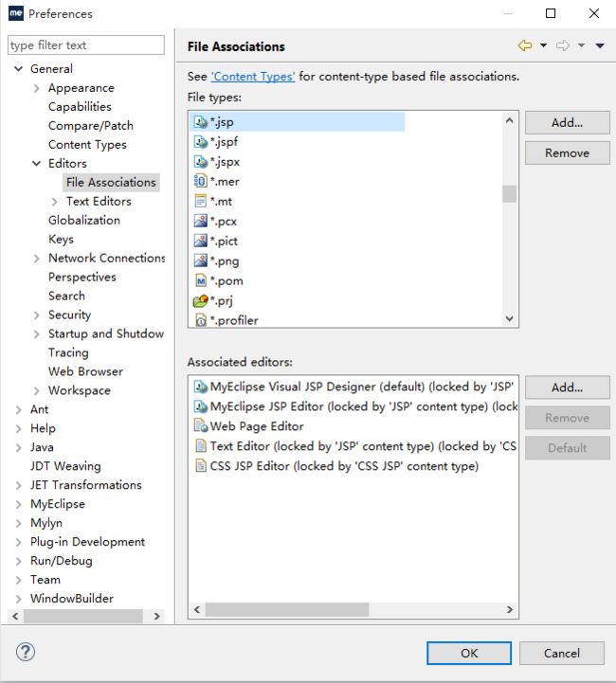This screenshot has width=616, height=683.
Task: Click preference tree horizontal scrollbar thumb
Action: 83,616
